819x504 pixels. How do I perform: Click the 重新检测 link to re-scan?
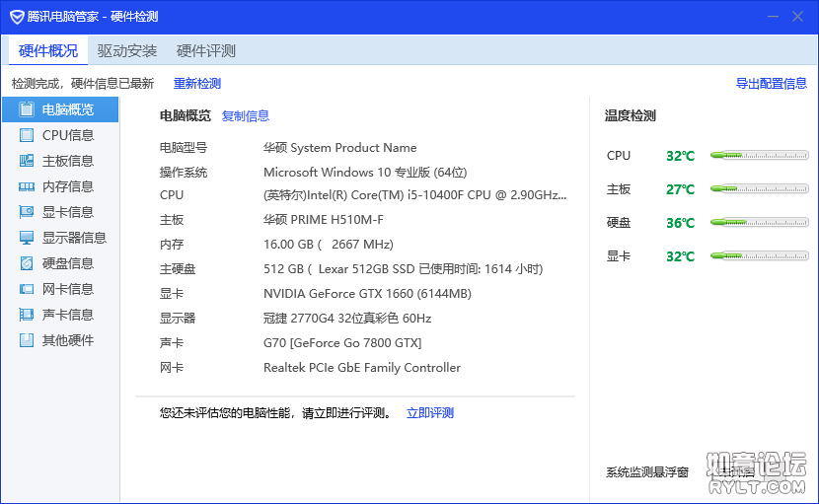coord(197,84)
